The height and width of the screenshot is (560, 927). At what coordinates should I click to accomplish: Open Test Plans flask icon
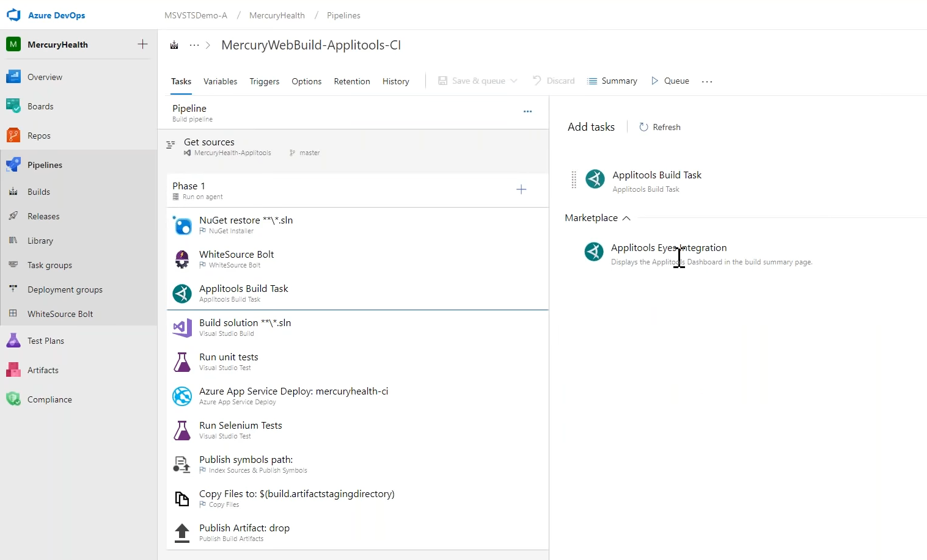click(x=13, y=341)
